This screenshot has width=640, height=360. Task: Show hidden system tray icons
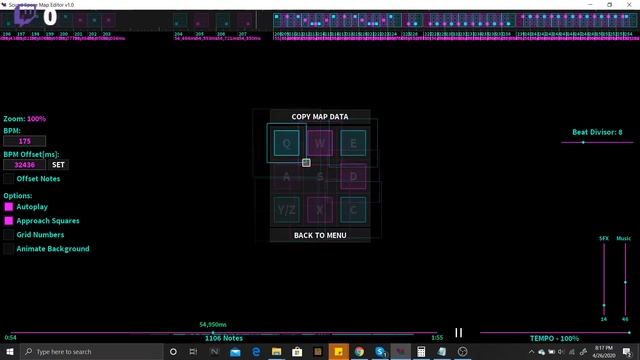(x=531, y=351)
